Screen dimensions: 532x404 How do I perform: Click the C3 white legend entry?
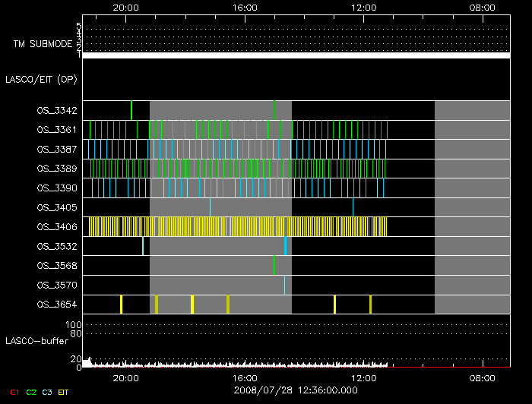47,393
